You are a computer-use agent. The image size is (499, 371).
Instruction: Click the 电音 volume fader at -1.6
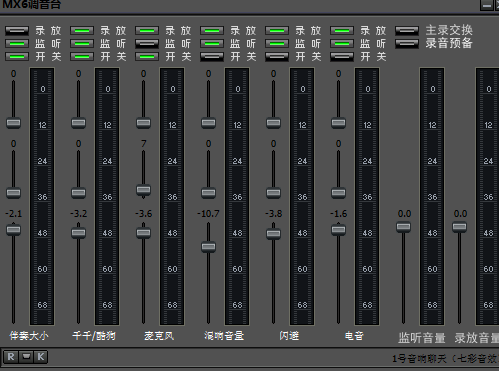click(339, 230)
